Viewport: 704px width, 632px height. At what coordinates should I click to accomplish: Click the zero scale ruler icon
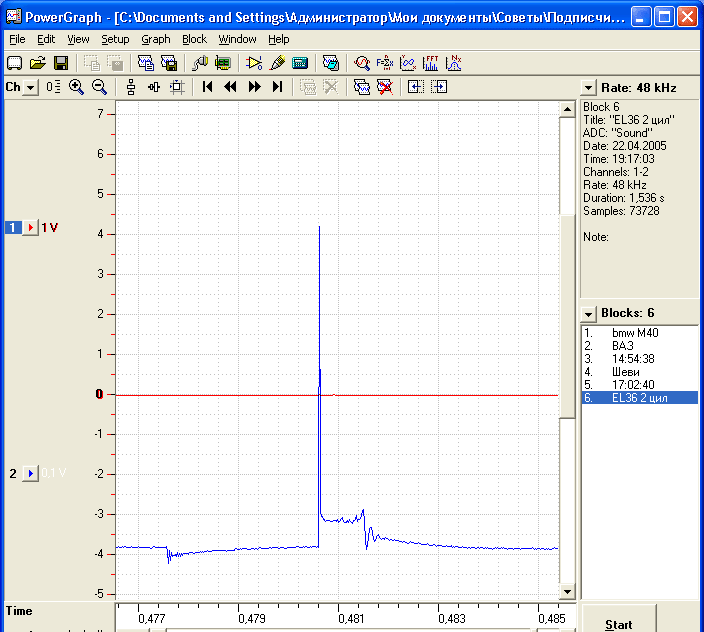[x=53, y=87]
